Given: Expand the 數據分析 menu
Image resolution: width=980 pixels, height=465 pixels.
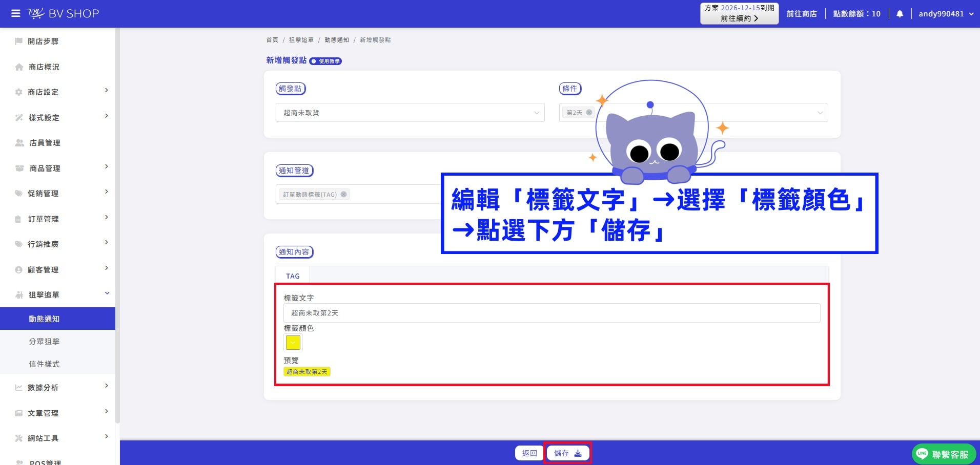Looking at the screenshot, I should point(107,386).
